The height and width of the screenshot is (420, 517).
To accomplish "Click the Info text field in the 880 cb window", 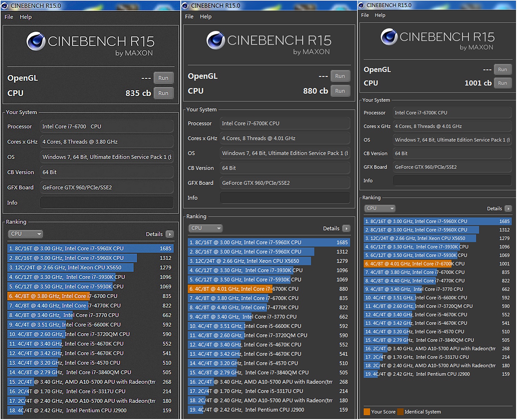I will 285,198.
